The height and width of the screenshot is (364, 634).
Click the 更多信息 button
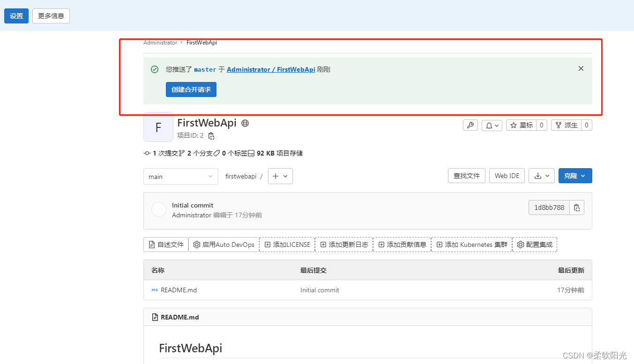(x=51, y=15)
